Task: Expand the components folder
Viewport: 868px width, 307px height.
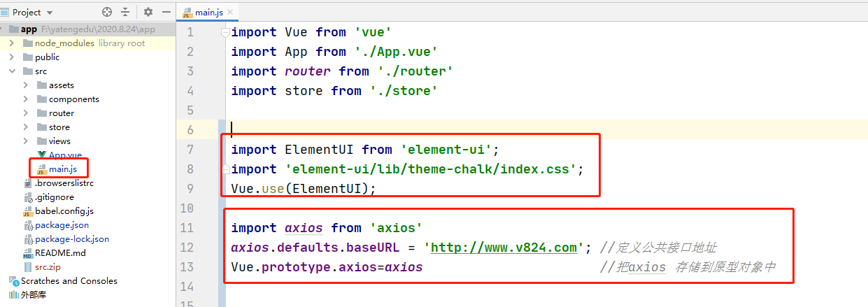Action: [x=26, y=99]
